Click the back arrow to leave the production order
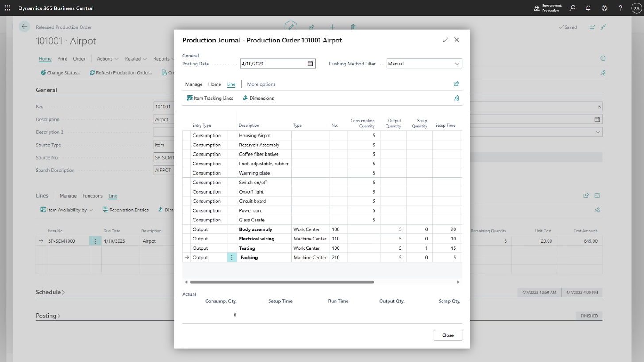The width and height of the screenshot is (644, 362). 24,27
